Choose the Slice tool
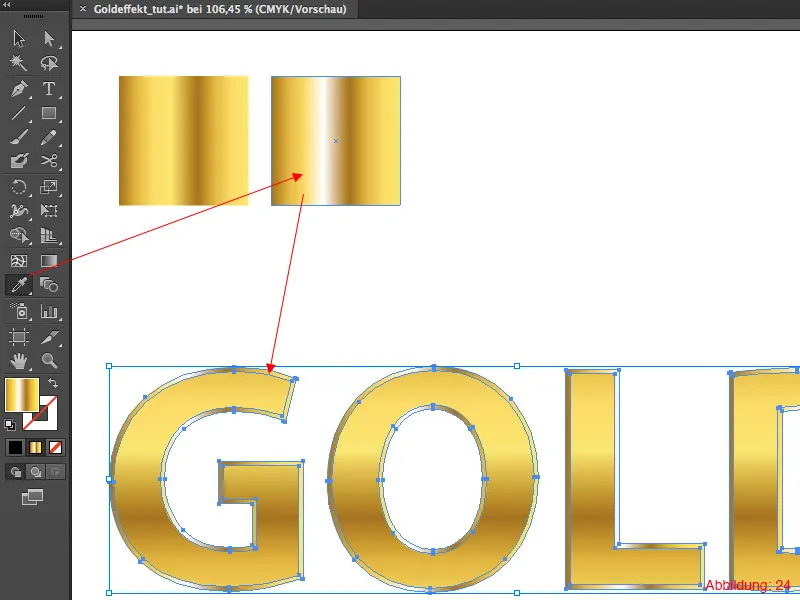800x600 pixels. click(x=49, y=337)
